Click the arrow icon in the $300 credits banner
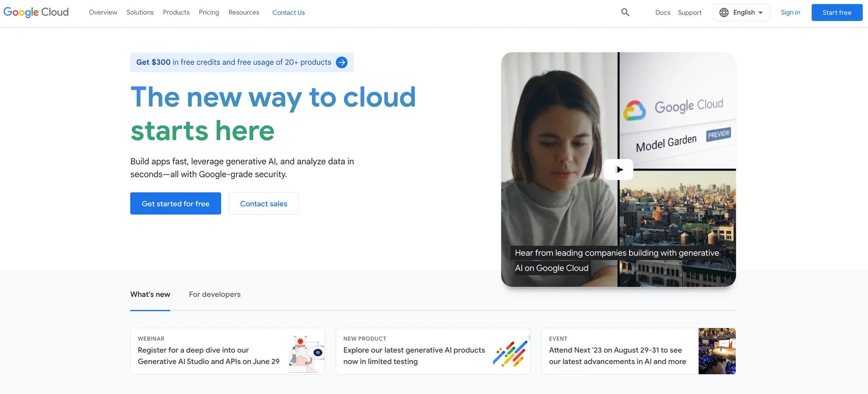This screenshot has height=394, width=868. (342, 62)
